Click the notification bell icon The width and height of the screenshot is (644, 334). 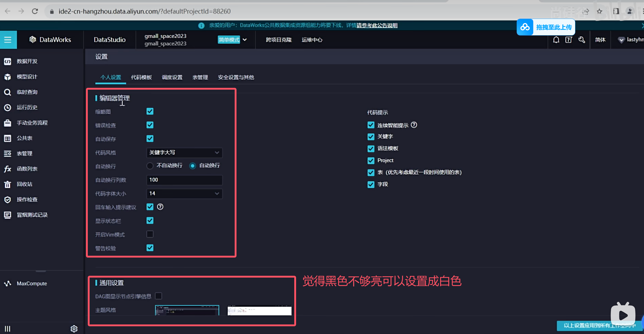(x=556, y=40)
